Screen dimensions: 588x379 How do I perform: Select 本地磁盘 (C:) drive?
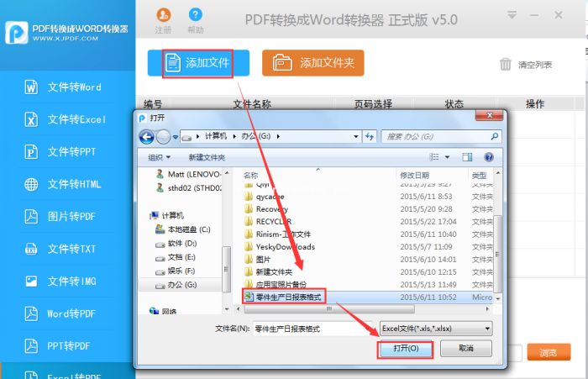[182, 229]
